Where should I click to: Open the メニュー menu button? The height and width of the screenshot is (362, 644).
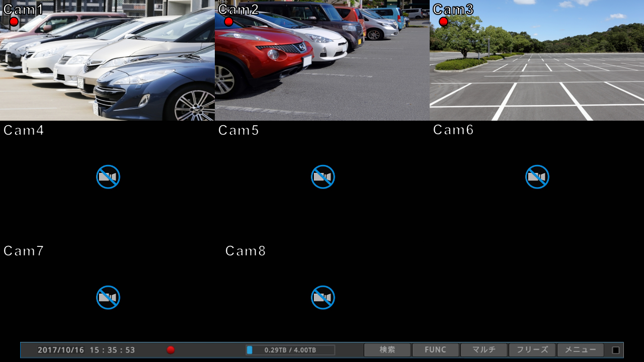tap(581, 350)
